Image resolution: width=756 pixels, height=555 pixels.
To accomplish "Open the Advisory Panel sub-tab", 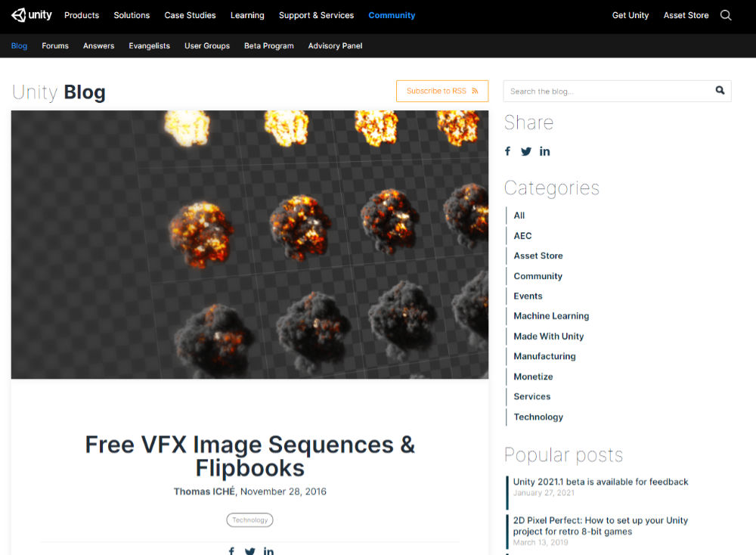I will [335, 46].
